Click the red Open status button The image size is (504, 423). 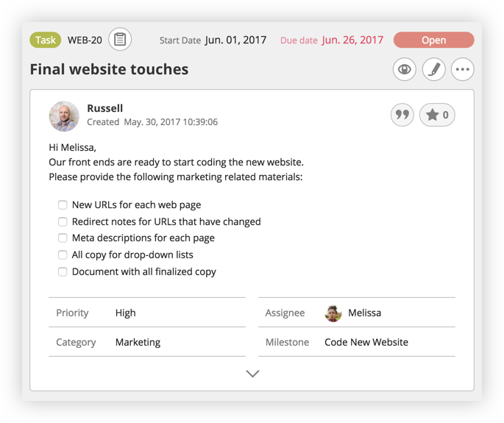(433, 40)
